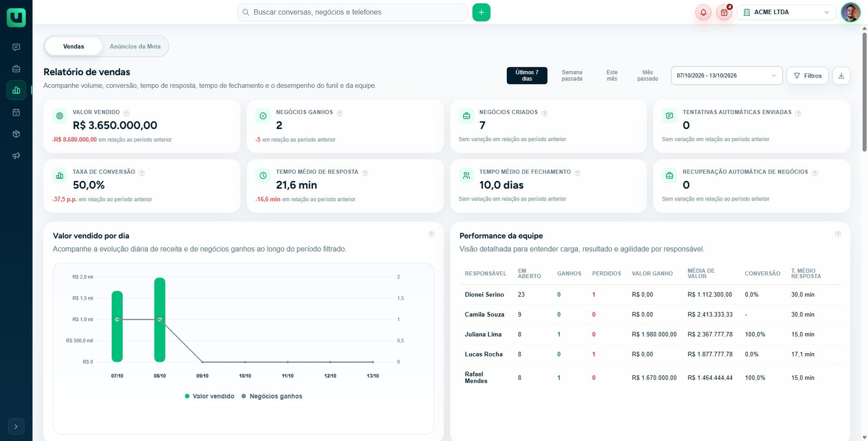Click the Dionei Serino row name
868x441 pixels.
pos(484,295)
